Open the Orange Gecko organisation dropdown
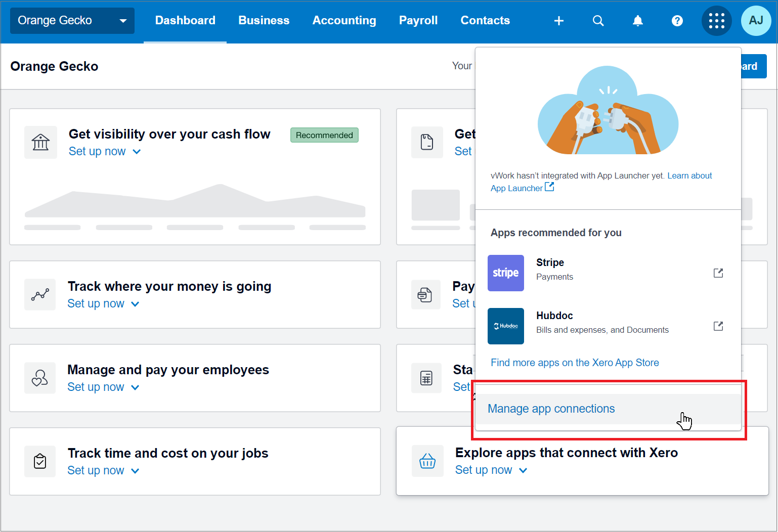 (72, 21)
